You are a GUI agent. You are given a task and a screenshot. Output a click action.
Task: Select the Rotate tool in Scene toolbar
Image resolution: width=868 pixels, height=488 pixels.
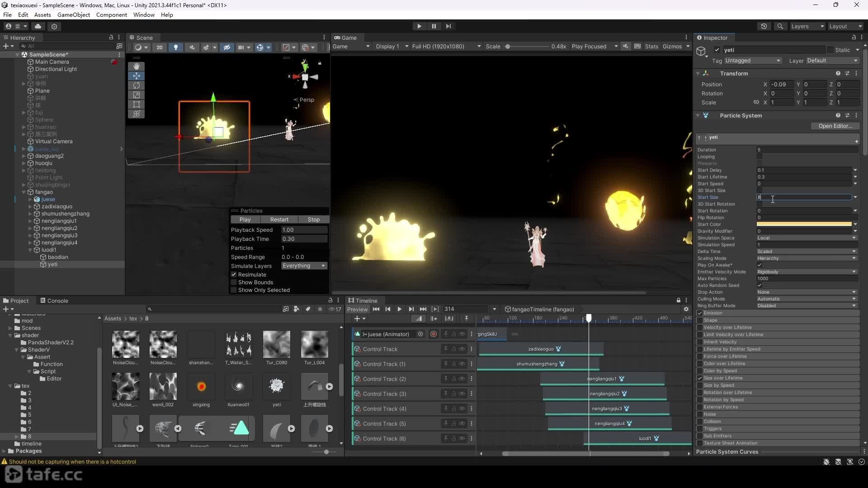click(136, 85)
